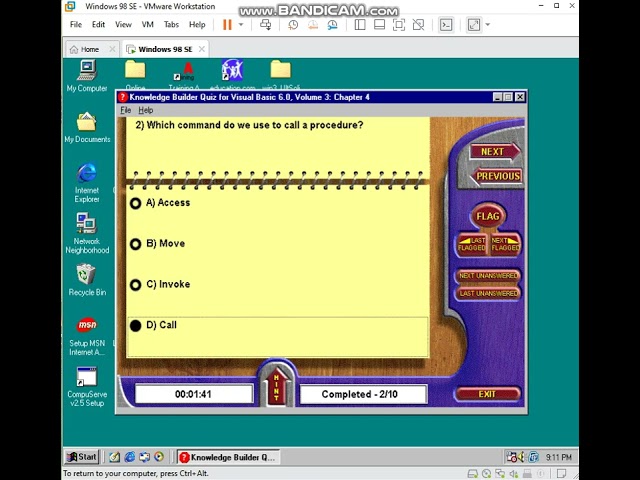Click the Recycle Bin desktop icon
Screen dimensions: 640x480
87,280
